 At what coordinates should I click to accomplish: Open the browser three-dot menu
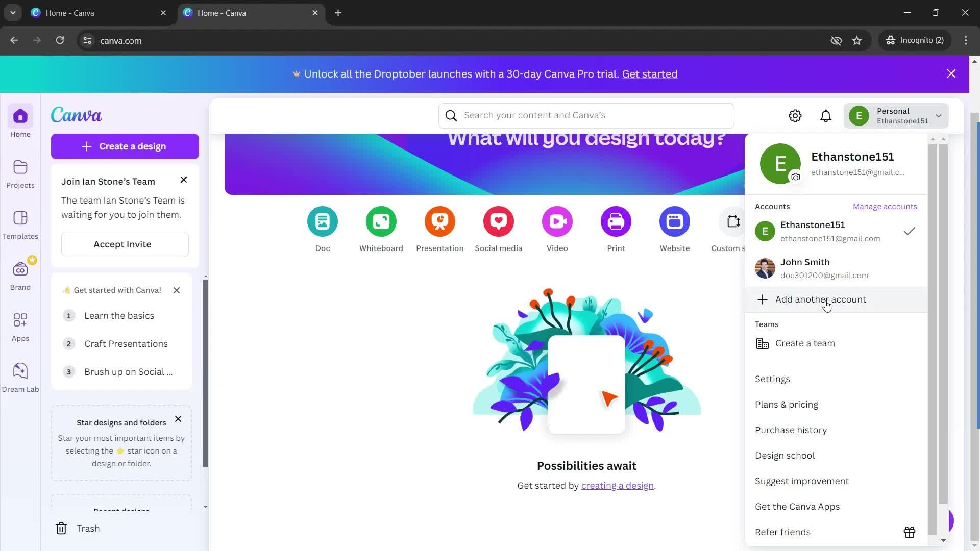[966, 40]
